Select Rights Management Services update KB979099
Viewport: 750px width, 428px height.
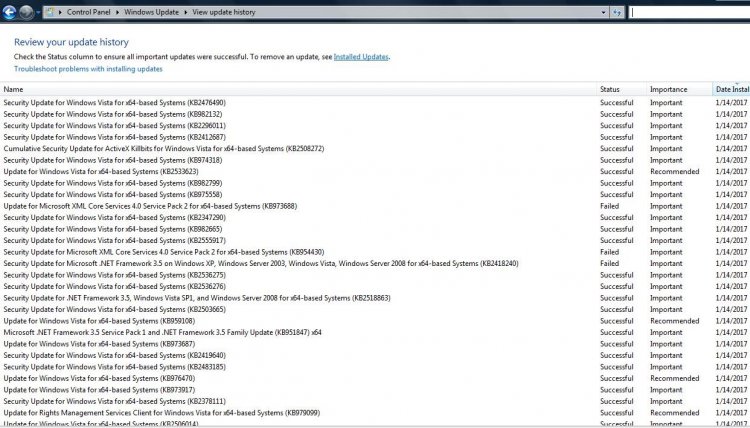(375, 412)
